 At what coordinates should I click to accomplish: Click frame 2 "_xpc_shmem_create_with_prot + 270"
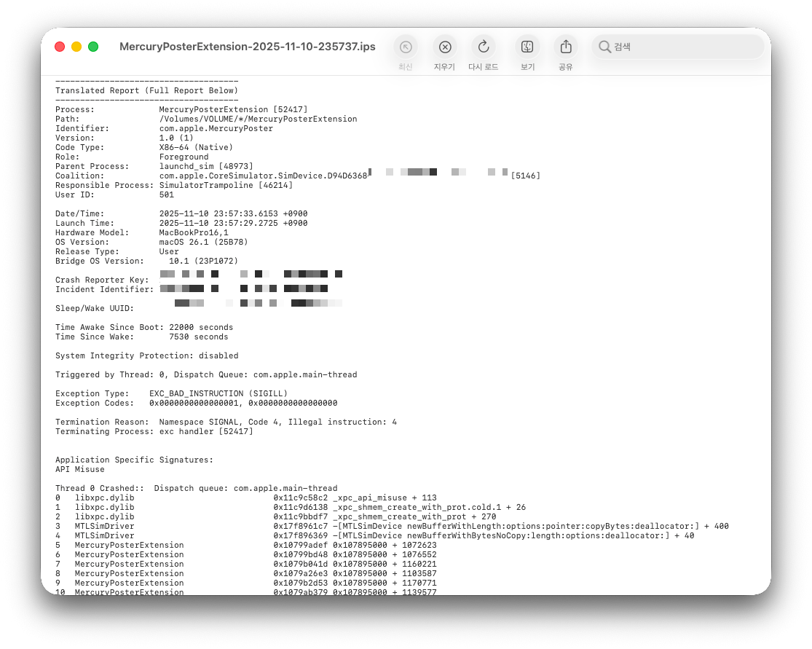pos(414,517)
